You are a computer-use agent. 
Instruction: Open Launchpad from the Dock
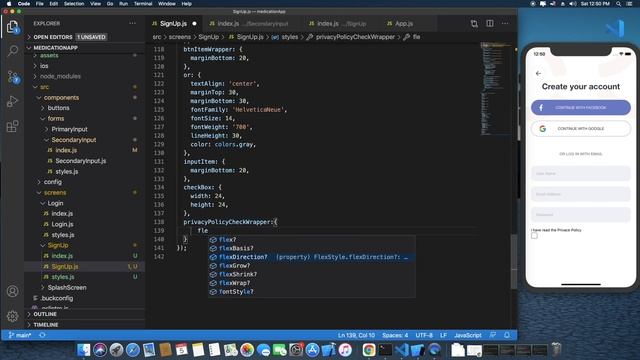[x=116, y=350]
